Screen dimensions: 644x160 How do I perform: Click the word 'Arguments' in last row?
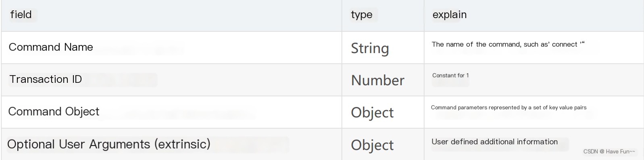tap(119, 144)
